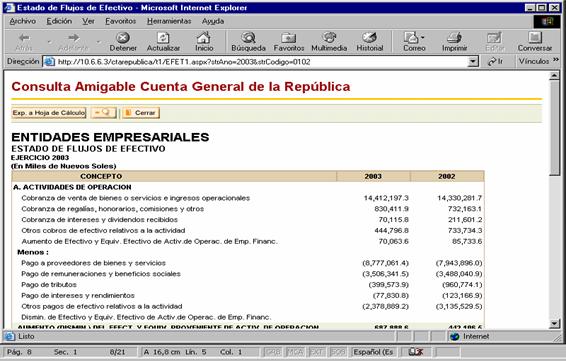
Task: Open the Archivo menu
Action: coord(22,21)
